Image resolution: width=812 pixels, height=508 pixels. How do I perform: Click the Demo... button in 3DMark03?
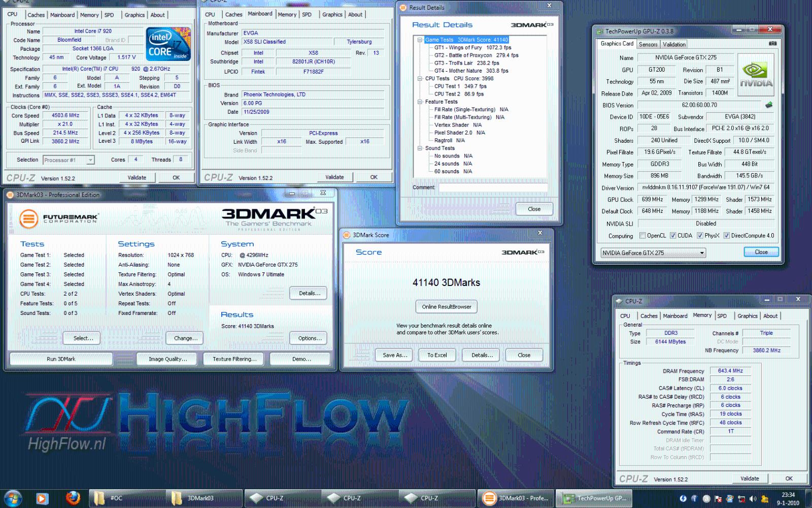click(301, 359)
